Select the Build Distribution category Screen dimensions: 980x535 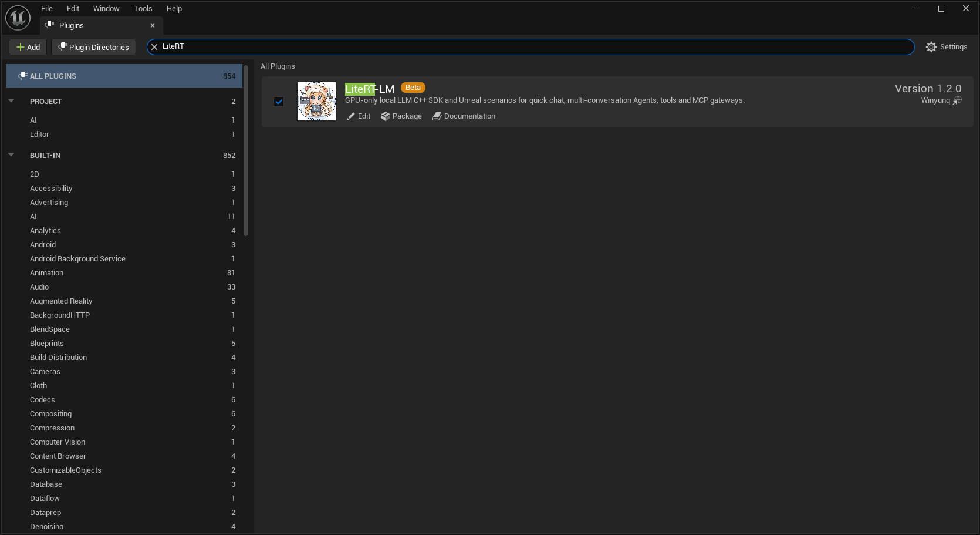pos(124,357)
